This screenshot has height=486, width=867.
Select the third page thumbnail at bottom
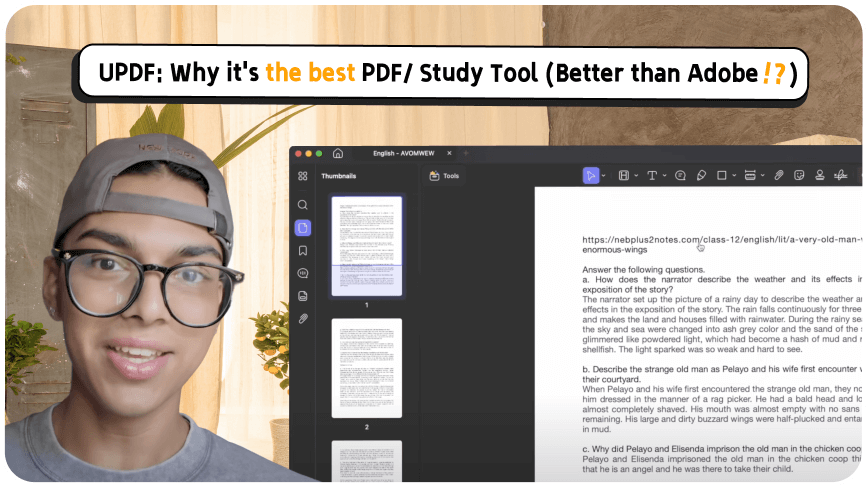tap(367, 461)
